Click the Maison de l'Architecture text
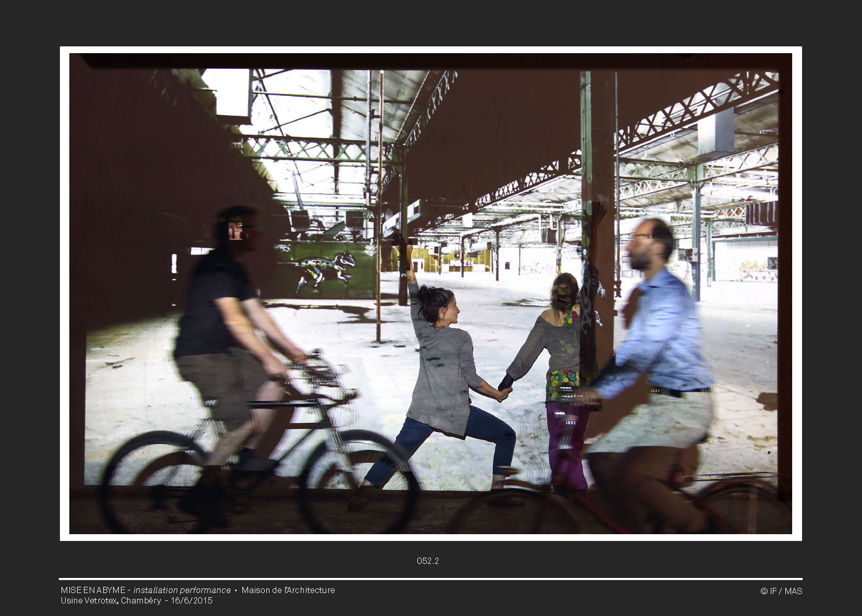This screenshot has width=862, height=616. click(288, 590)
